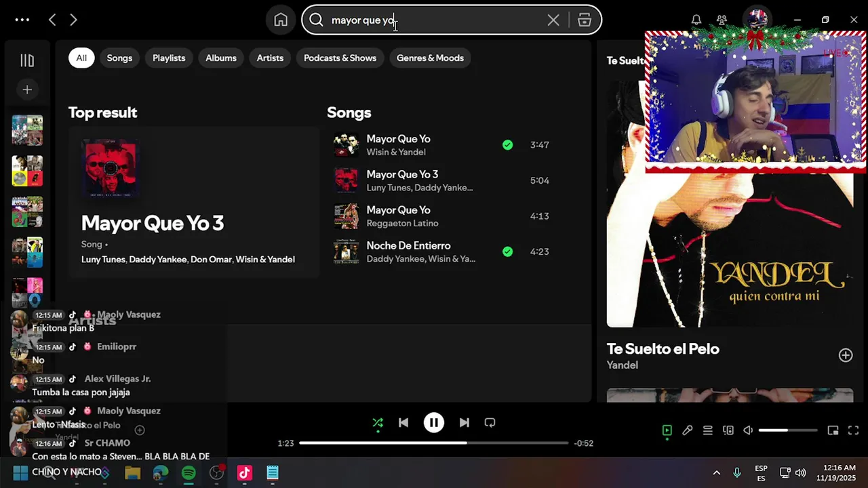The height and width of the screenshot is (488, 868).
Task: Open Spotify icon on taskbar
Action: (x=189, y=473)
